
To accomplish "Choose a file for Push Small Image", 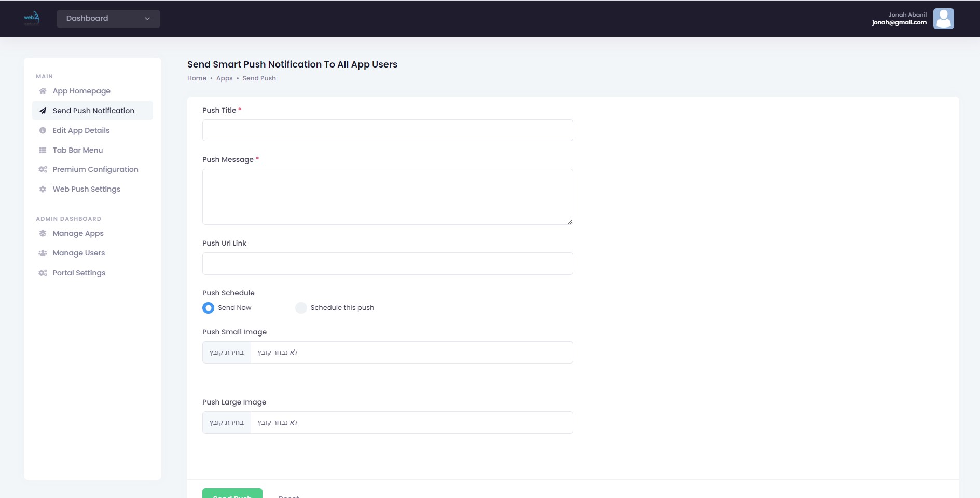I will tap(227, 353).
